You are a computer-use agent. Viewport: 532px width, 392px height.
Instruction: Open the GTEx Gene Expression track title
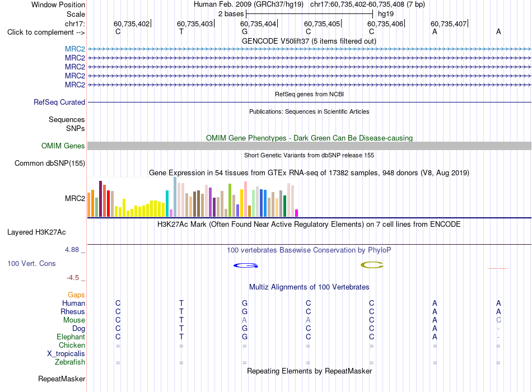[309, 172]
